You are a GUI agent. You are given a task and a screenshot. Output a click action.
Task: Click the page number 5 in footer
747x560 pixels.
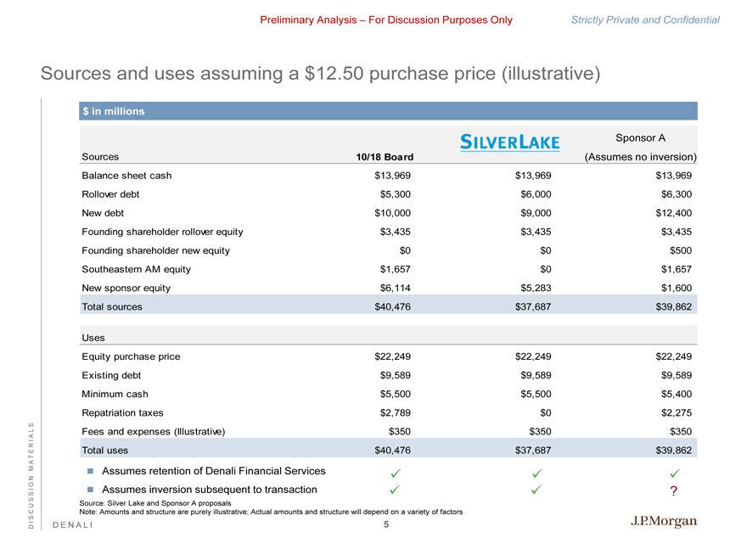pos(385,526)
